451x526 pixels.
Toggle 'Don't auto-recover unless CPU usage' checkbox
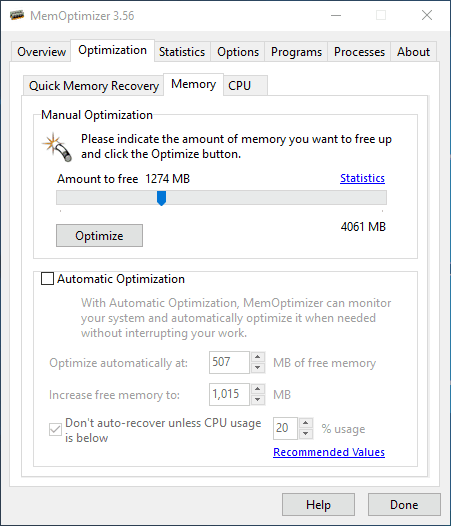pyautogui.click(x=55, y=430)
